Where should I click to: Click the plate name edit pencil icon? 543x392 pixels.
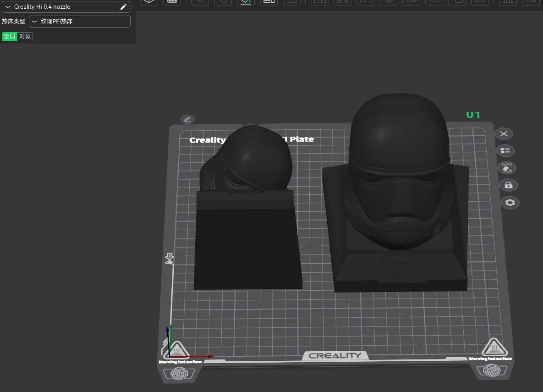tap(188, 120)
